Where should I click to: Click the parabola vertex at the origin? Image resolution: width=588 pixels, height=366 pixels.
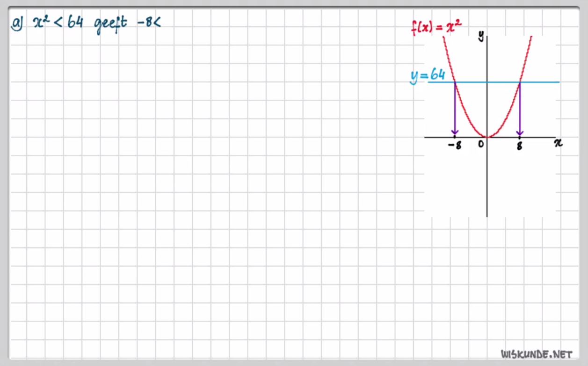[x=487, y=137]
